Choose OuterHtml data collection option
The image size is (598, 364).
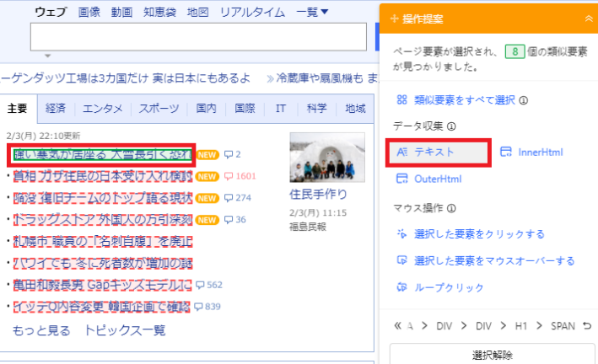429,179
